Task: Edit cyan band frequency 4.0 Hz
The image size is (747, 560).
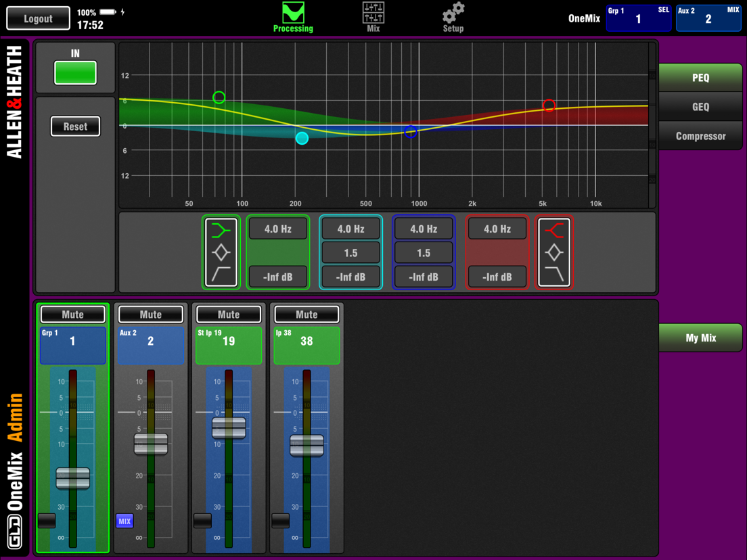Action: point(350,229)
